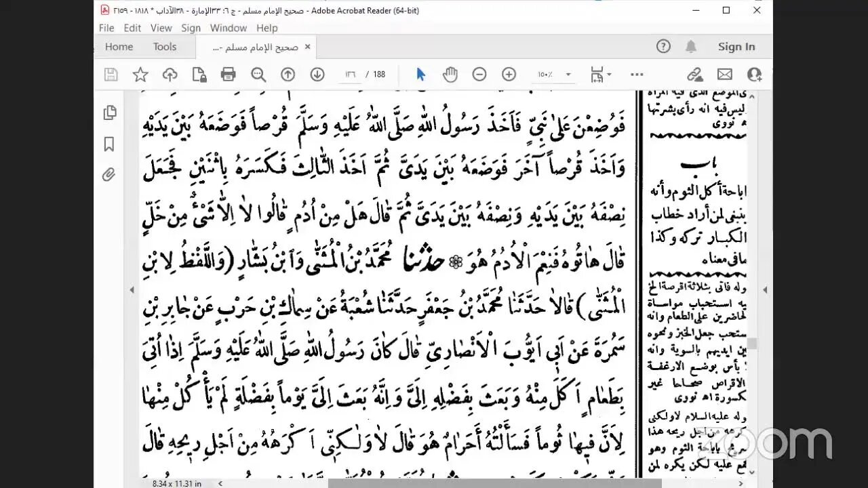868x488 pixels.
Task: Click the Sign In link
Action: 736,47
